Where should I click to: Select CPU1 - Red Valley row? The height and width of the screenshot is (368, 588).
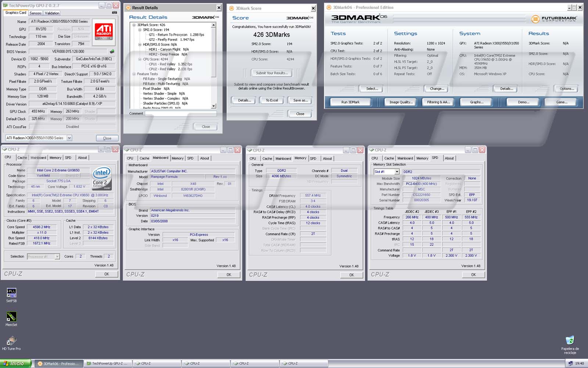[171, 64]
